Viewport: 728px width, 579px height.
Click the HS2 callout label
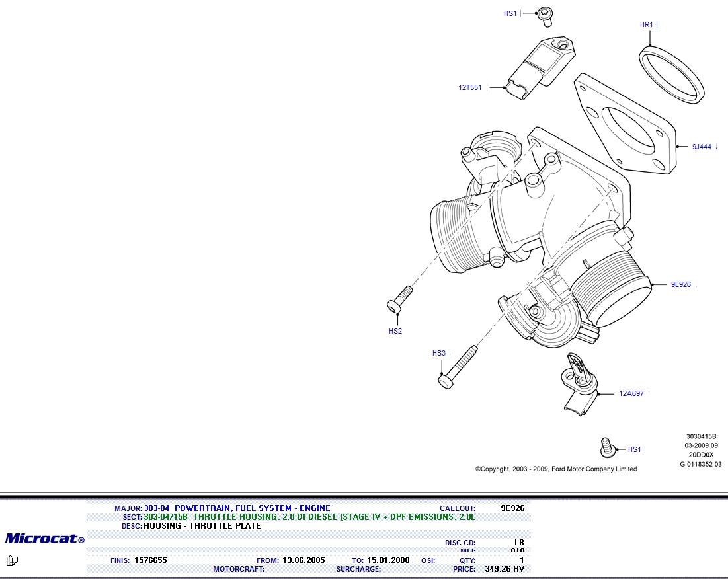pos(395,332)
